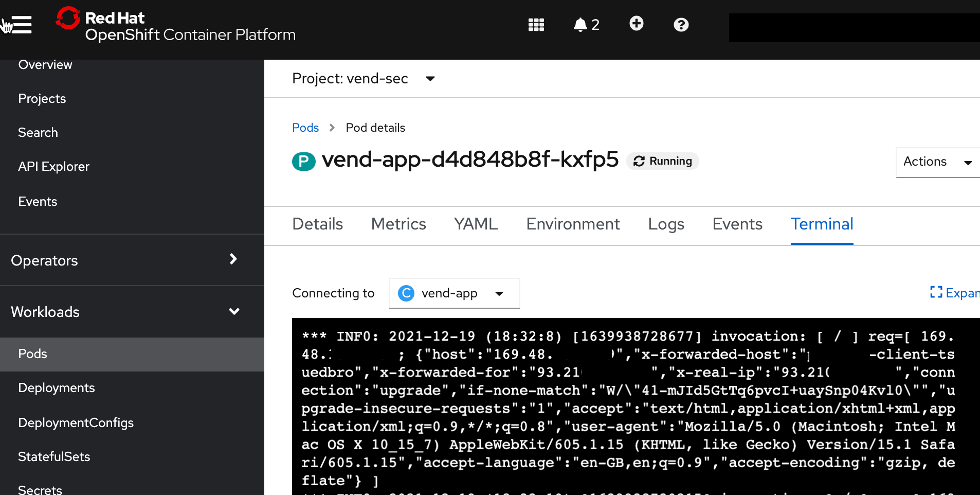View notifications via the bell icon
This screenshot has height=495, width=980.
[x=580, y=24]
